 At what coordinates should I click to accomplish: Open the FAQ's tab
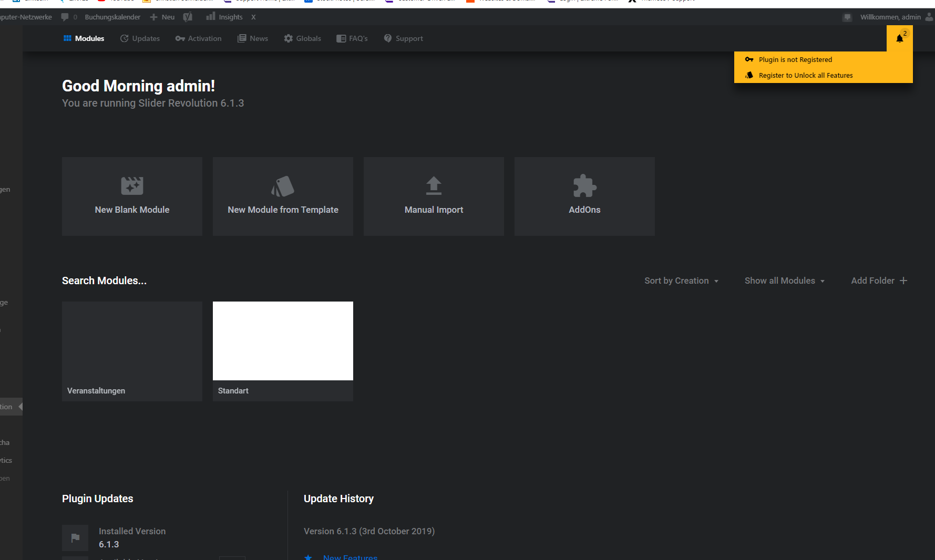pyautogui.click(x=352, y=38)
